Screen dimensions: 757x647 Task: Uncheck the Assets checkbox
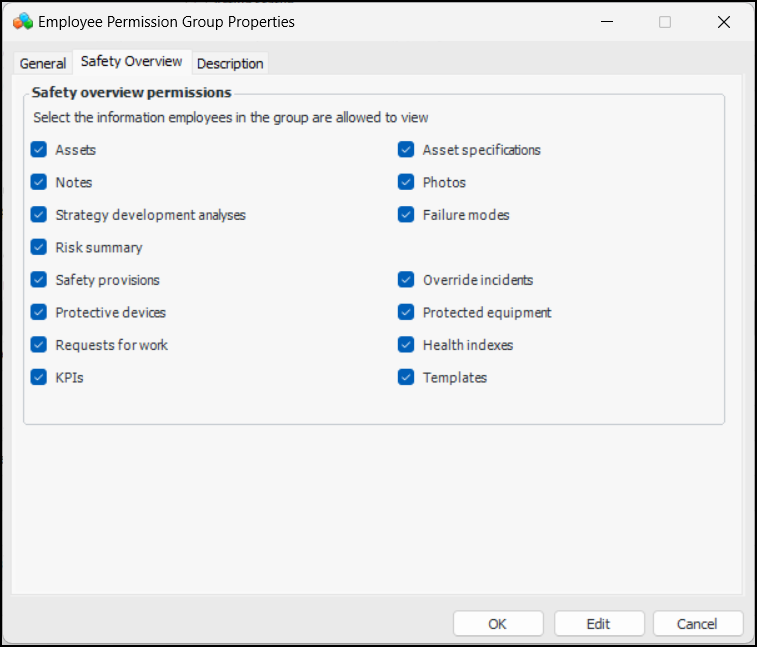(x=39, y=150)
